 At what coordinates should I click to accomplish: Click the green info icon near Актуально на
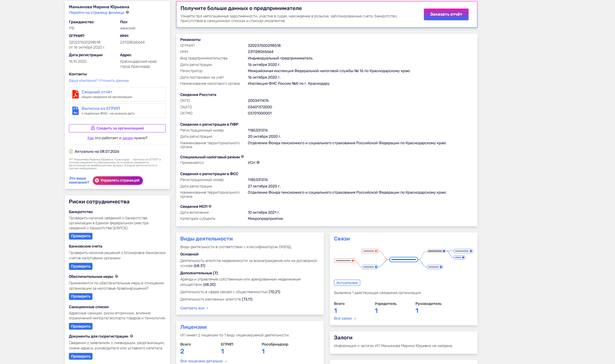tap(71, 152)
